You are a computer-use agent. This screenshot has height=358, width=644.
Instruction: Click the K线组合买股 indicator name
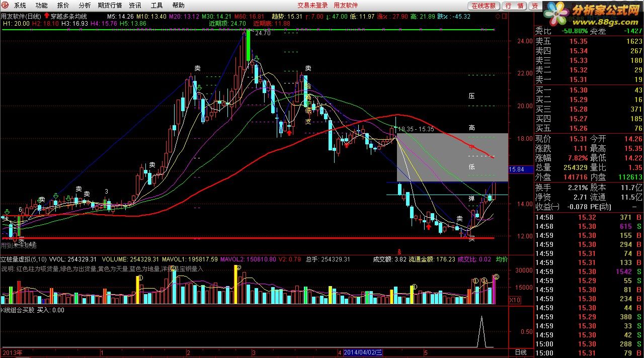[18, 310]
